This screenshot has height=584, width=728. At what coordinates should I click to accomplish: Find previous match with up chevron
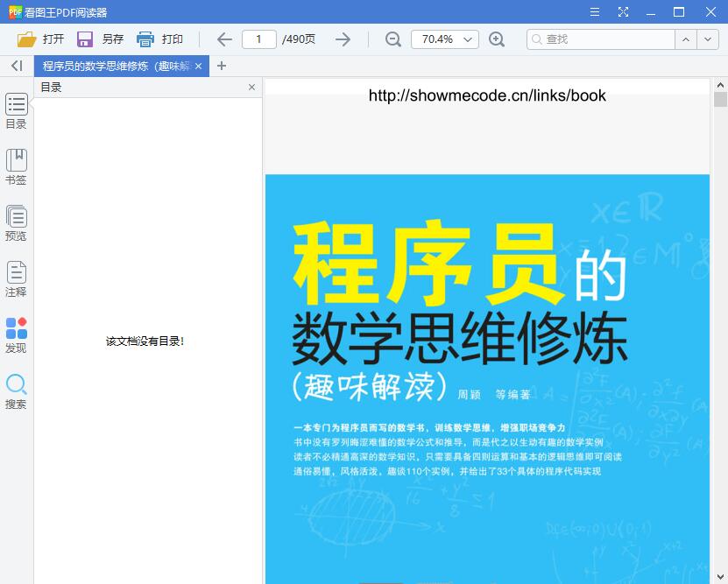[686, 39]
